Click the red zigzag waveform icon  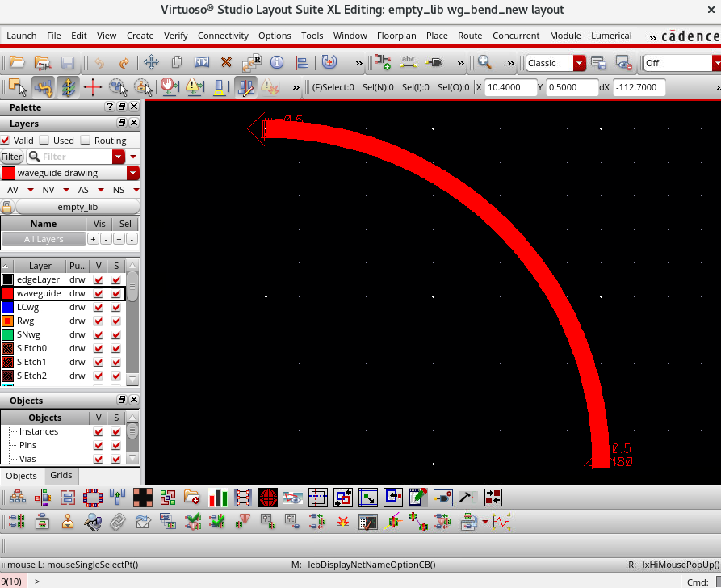501,522
